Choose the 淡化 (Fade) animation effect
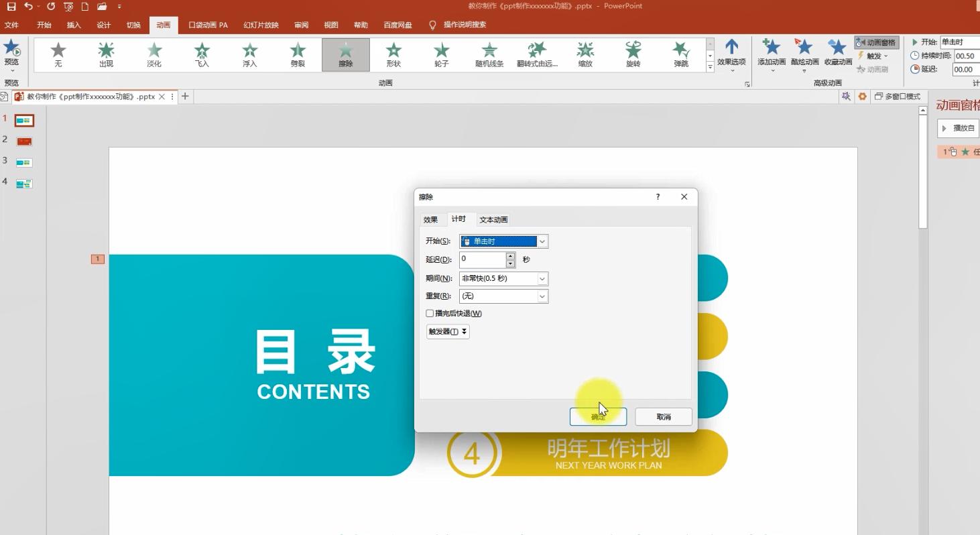This screenshot has width=980, height=535. (x=154, y=54)
